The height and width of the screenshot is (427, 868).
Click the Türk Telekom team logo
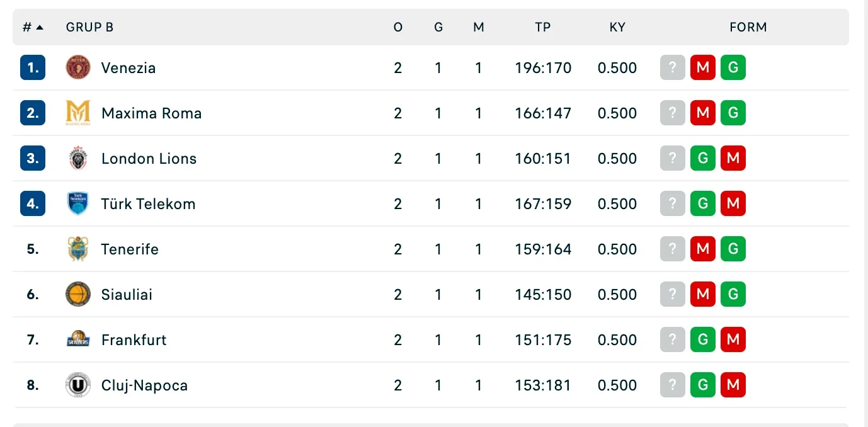(78, 203)
